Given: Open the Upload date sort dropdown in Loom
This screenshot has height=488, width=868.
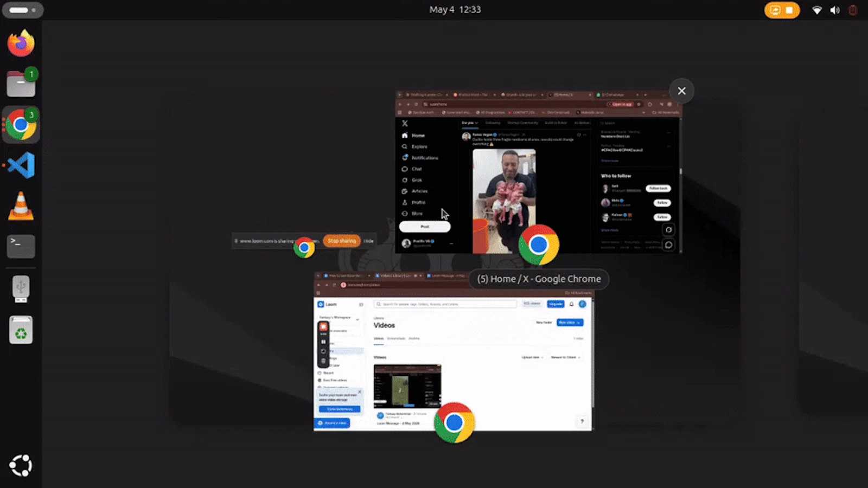Looking at the screenshot, I should click(x=532, y=357).
